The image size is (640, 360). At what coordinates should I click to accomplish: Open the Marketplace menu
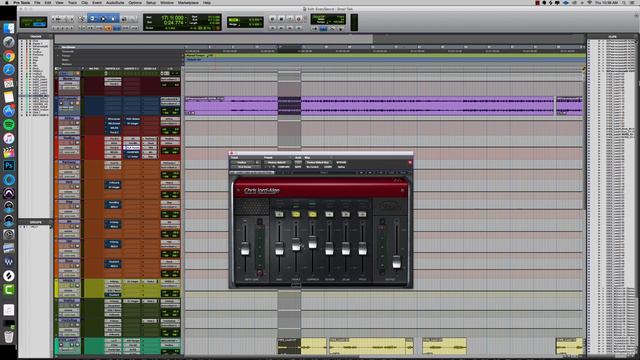pyautogui.click(x=188, y=2)
